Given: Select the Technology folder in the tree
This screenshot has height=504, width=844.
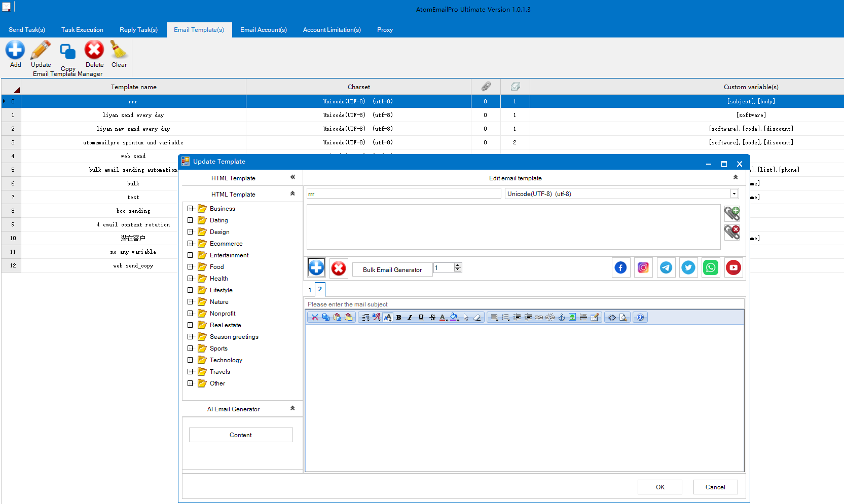Looking at the screenshot, I should [226, 360].
